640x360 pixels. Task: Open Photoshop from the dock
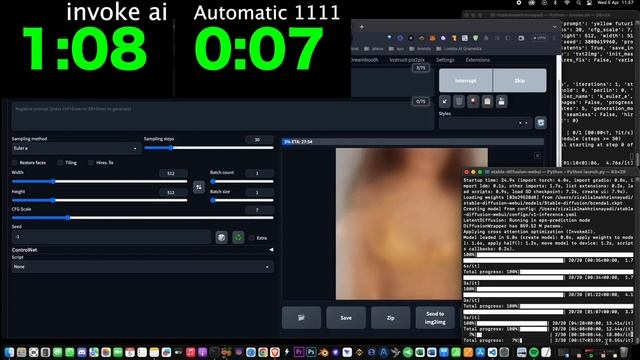pos(311,352)
